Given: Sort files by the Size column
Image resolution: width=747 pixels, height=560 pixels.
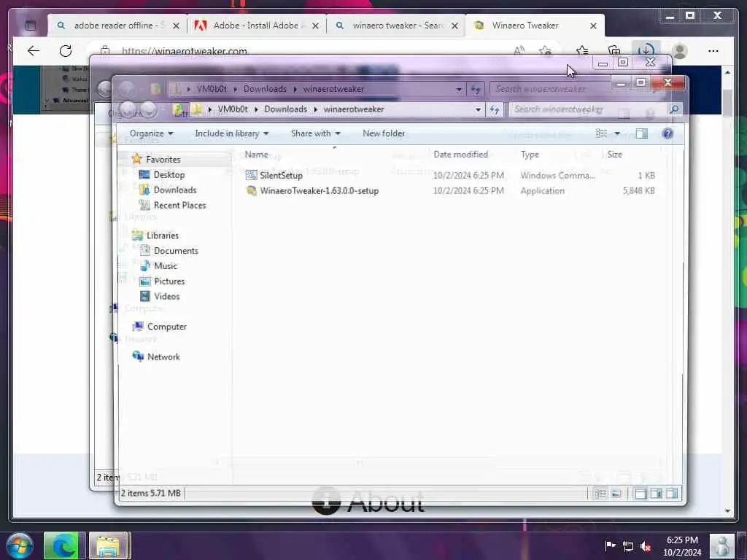Looking at the screenshot, I should point(614,155).
